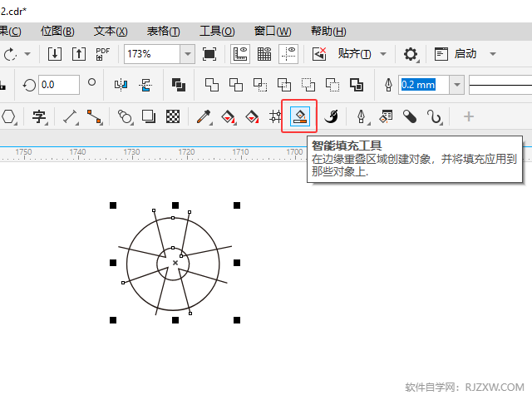532x400 pixels.
Task: Click the Publish to PDF icon
Action: pos(102,54)
